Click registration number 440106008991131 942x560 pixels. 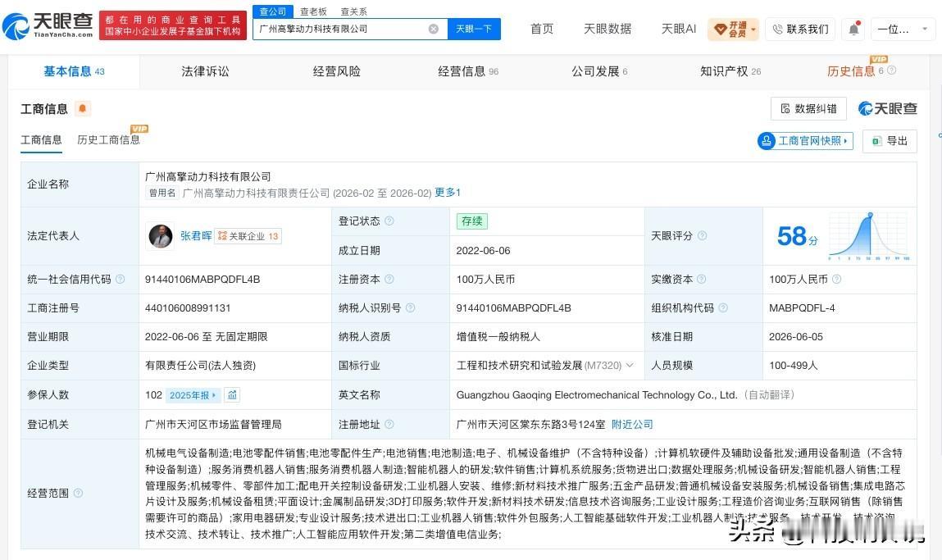[x=188, y=307]
